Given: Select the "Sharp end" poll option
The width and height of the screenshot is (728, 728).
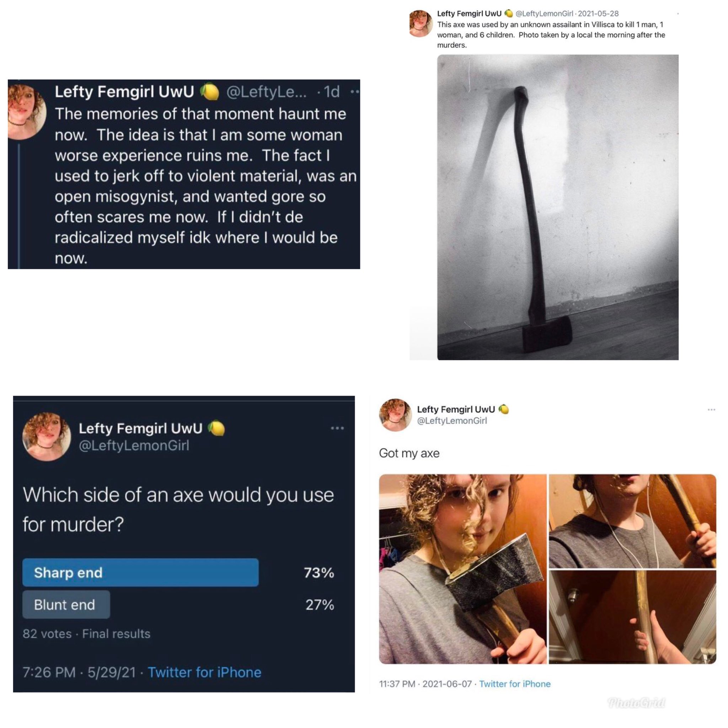Looking at the screenshot, I should (140, 572).
